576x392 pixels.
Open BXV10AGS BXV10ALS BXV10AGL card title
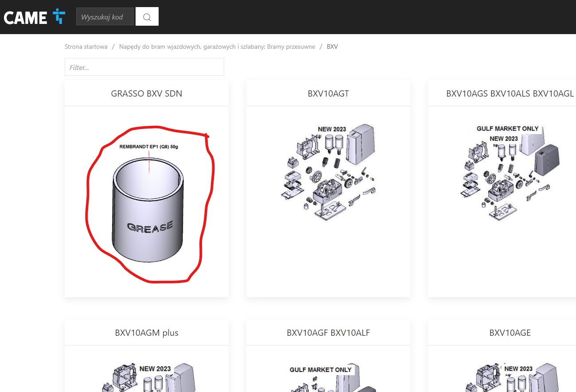[x=510, y=93]
